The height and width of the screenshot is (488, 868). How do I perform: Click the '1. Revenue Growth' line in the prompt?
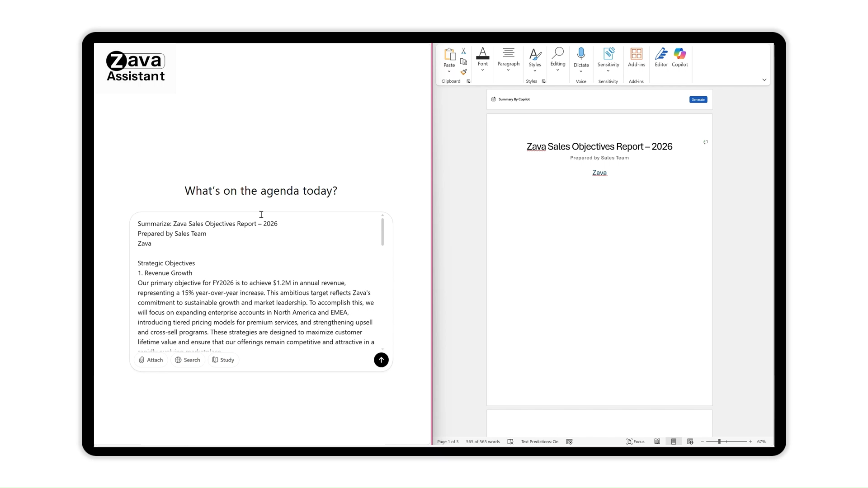165,273
